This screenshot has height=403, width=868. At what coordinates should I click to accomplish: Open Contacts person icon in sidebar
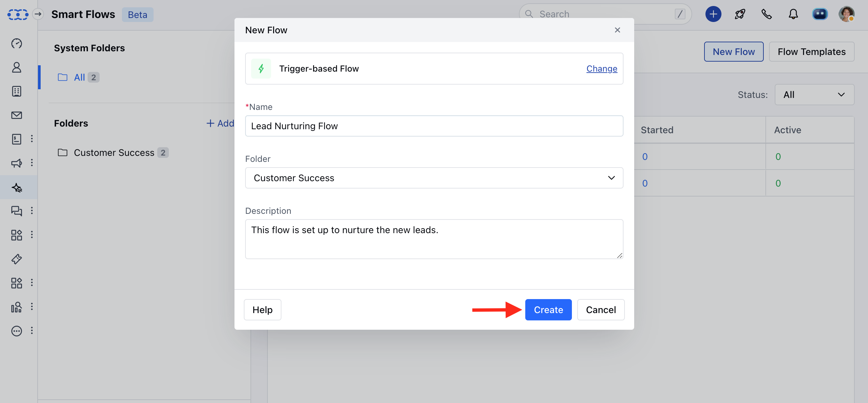point(17,67)
